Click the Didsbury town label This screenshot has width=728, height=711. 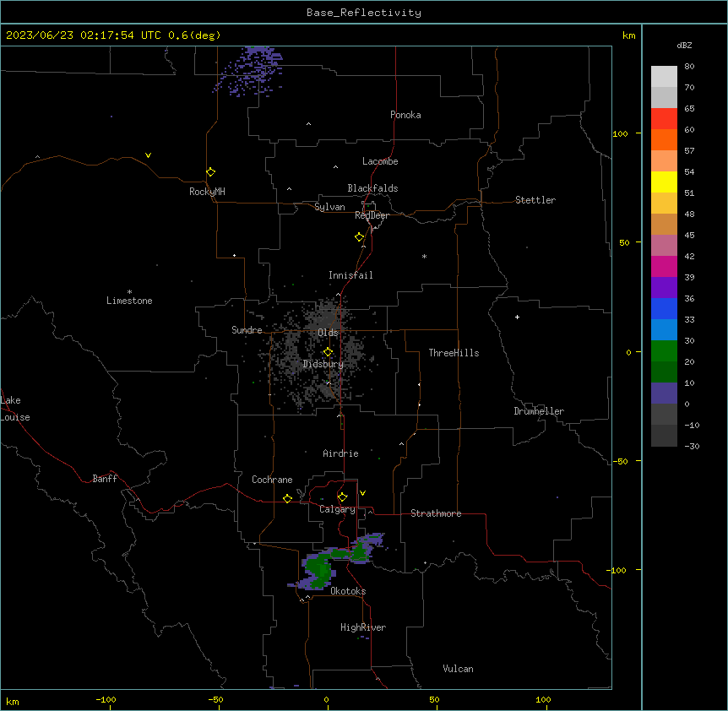tap(323, 364)
